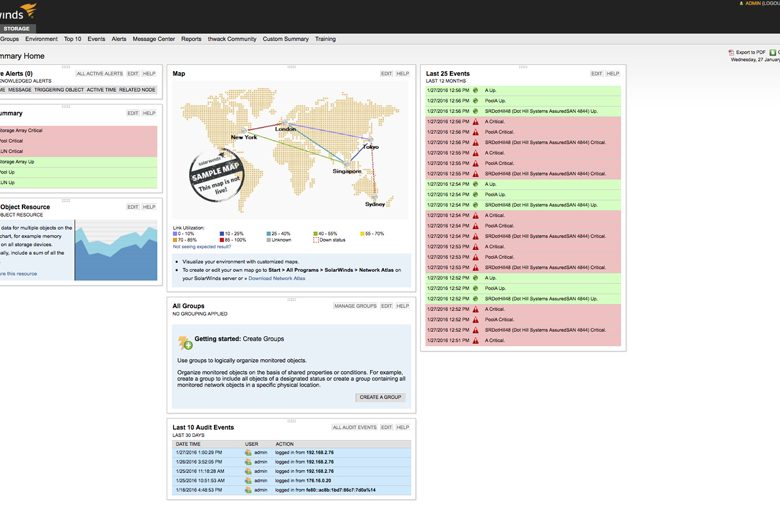Click the 85 - 100% red legend swatch
The height and width of the screenshot is (508, 780).
[x=221, y=240]
